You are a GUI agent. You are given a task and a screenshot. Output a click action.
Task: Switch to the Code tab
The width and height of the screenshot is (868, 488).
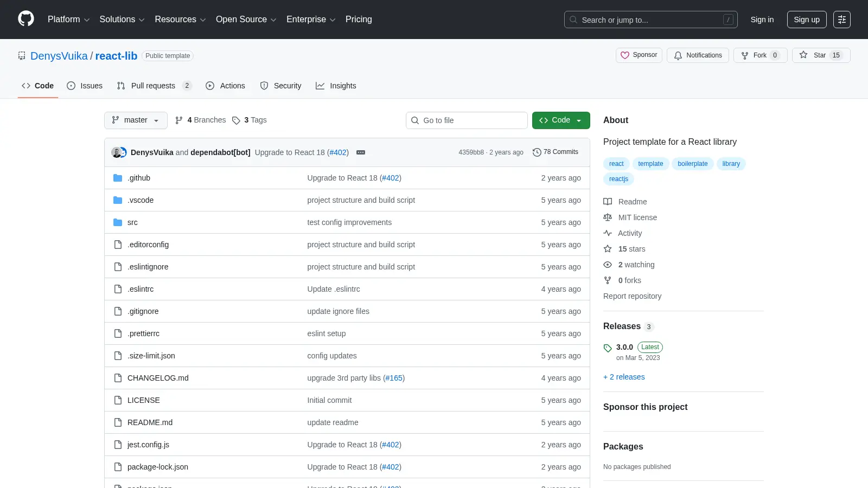click(x=37, y=86)
